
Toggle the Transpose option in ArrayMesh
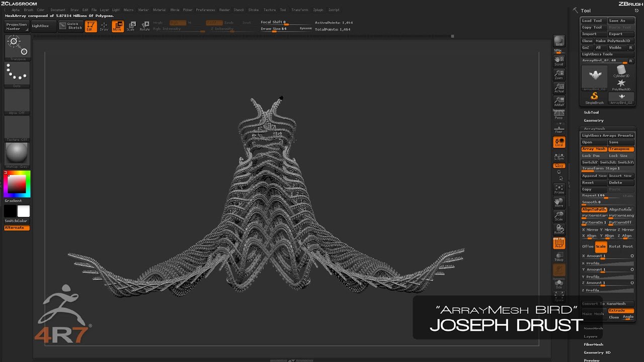click(x=621, y=149)
